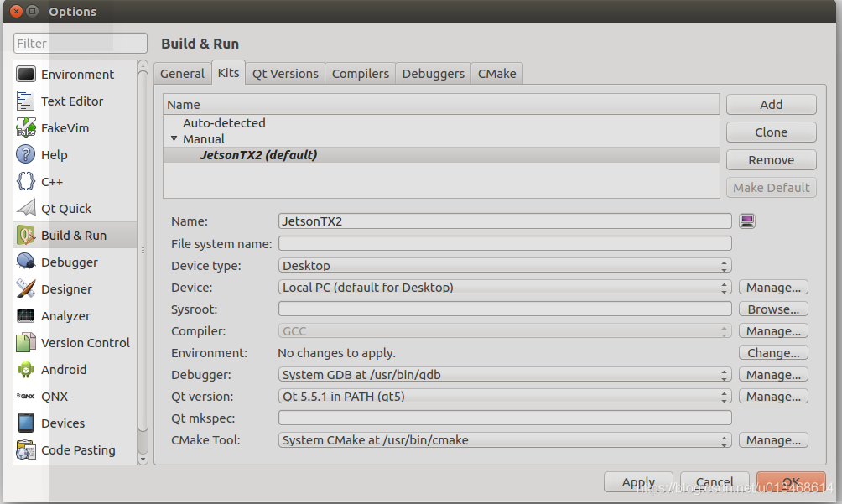Open the Device type dropdown

pyautogui.click(x=505, y=265)
